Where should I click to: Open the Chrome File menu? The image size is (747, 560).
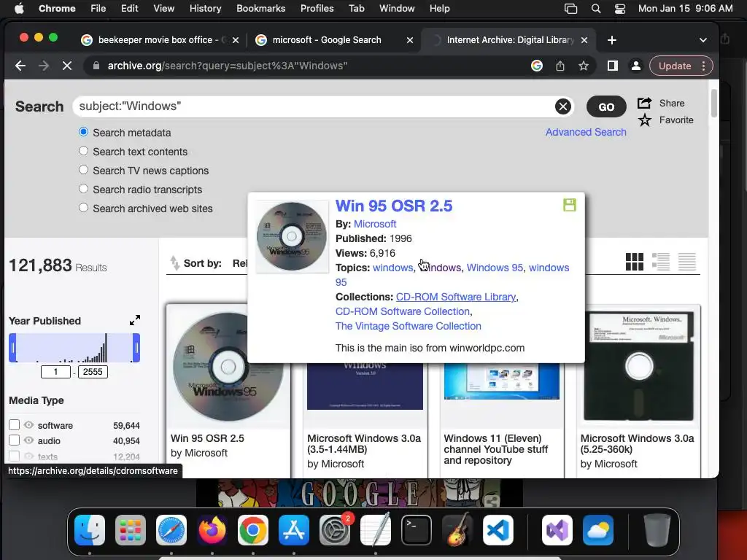point(98,9)
